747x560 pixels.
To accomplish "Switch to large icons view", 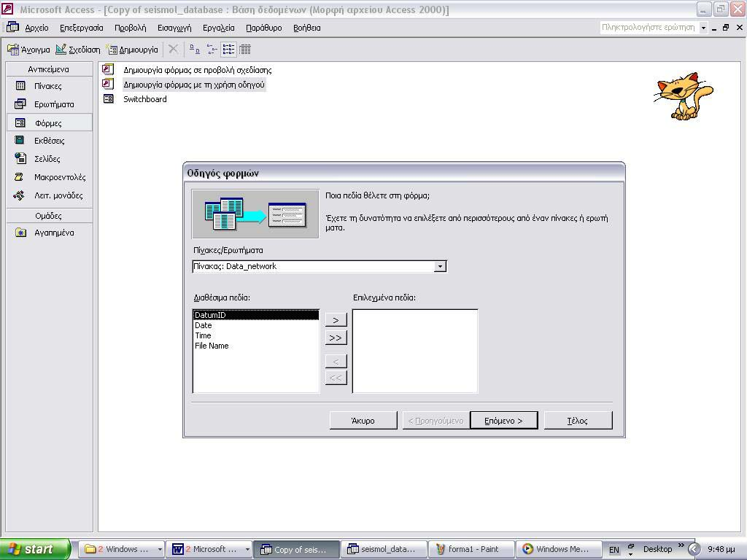I will pyautogui.click(x=194, y=49).
